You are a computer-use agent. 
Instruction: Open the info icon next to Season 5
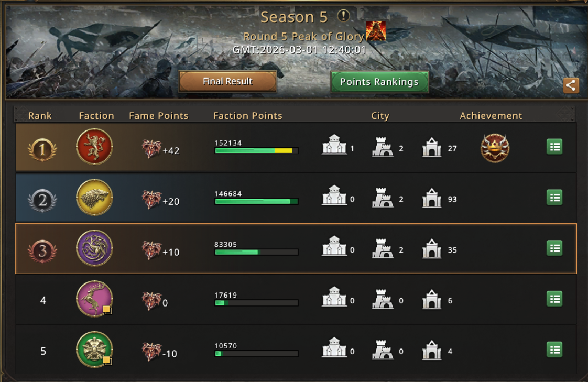click(343, 16)
